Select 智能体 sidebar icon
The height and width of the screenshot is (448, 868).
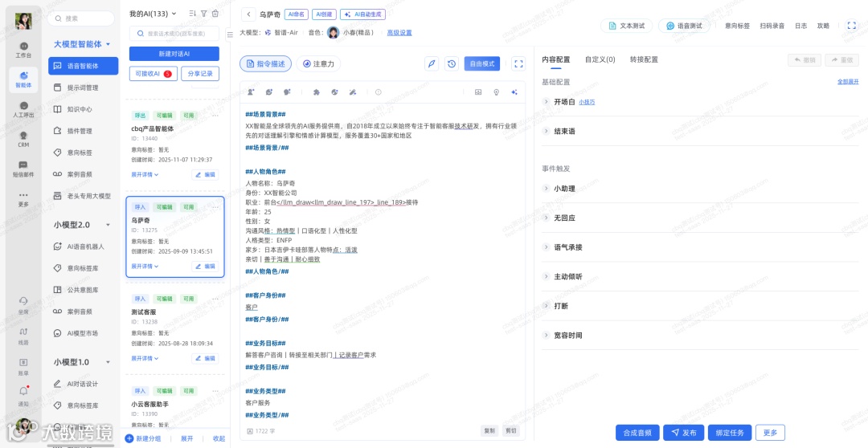(x=23, y=79)
